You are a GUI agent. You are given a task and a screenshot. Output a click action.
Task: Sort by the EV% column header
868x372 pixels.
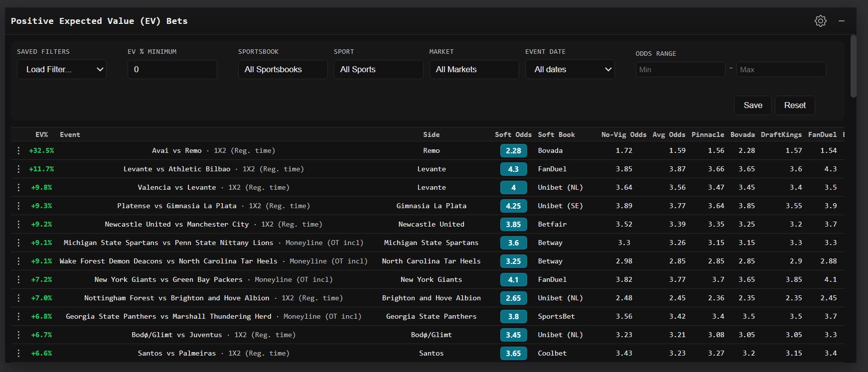(41, 134)
